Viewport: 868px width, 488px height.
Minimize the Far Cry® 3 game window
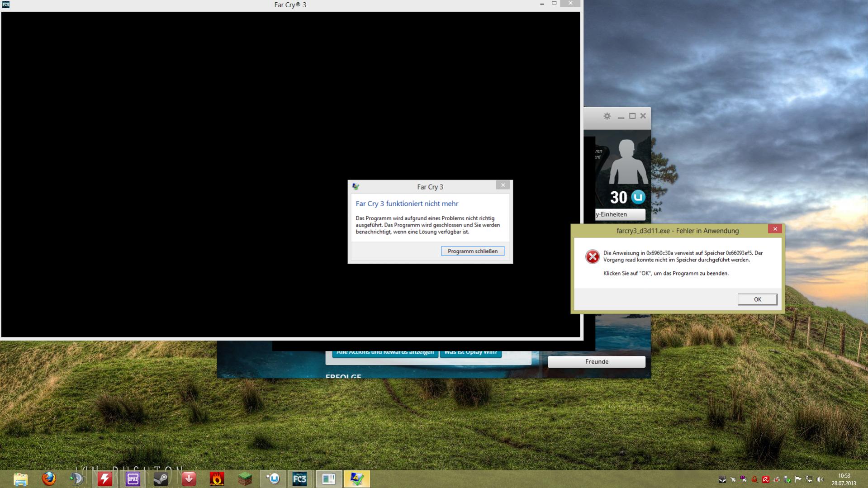pos(542,4)
